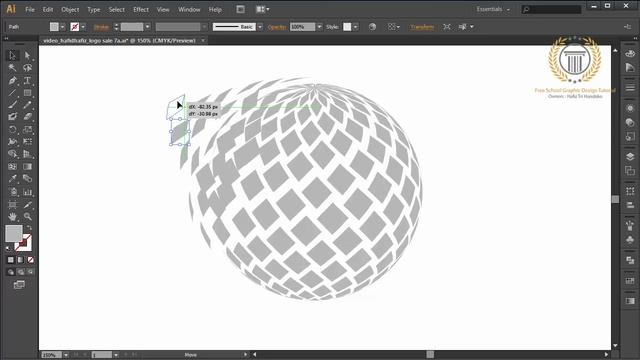Screen dimensions: 640x360
Task: Set paint mode to Gradient
Action: coord(20,260)
